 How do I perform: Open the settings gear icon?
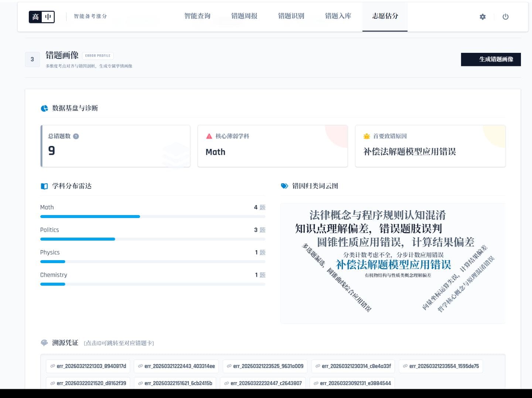click(x=482, y=17)
